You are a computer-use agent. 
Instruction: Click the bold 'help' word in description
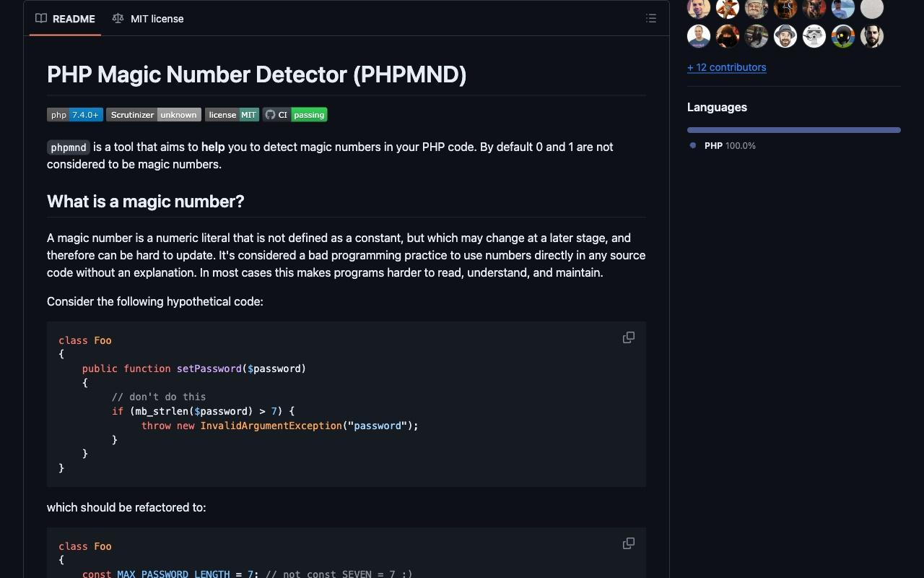pos(213,147)
